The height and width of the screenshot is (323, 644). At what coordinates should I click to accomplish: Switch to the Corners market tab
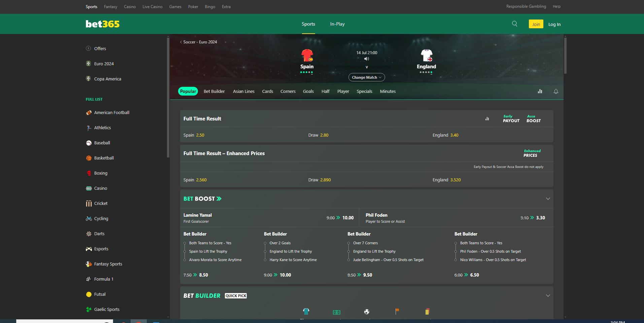[288, 91]
